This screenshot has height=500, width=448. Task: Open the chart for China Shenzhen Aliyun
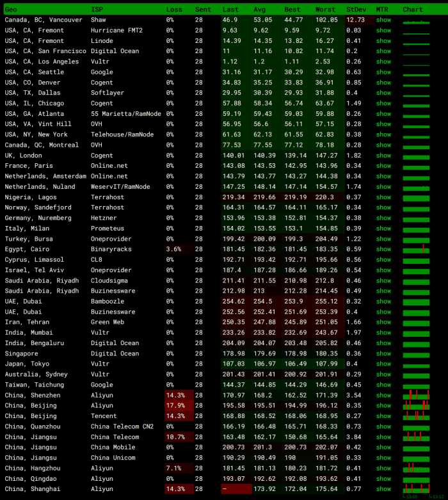[x=416, y=396]
